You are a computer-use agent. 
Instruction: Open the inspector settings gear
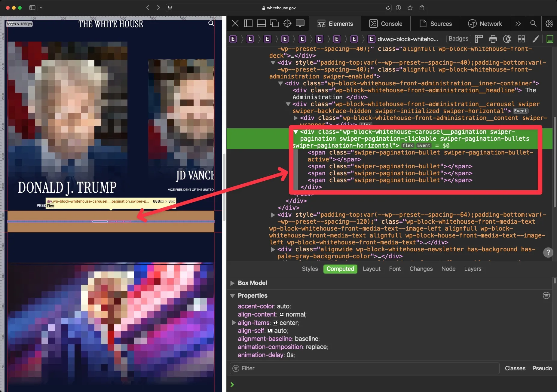point(549,23)
